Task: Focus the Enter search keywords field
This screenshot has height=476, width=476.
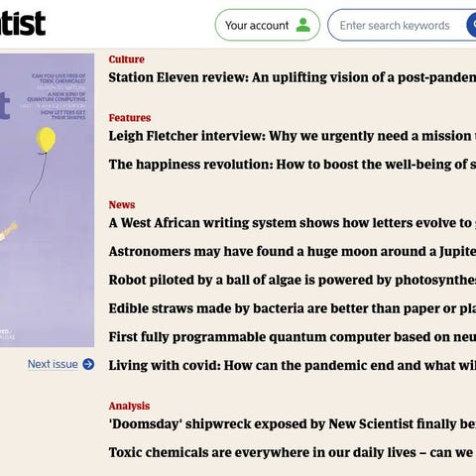Action: coord(397,25)
